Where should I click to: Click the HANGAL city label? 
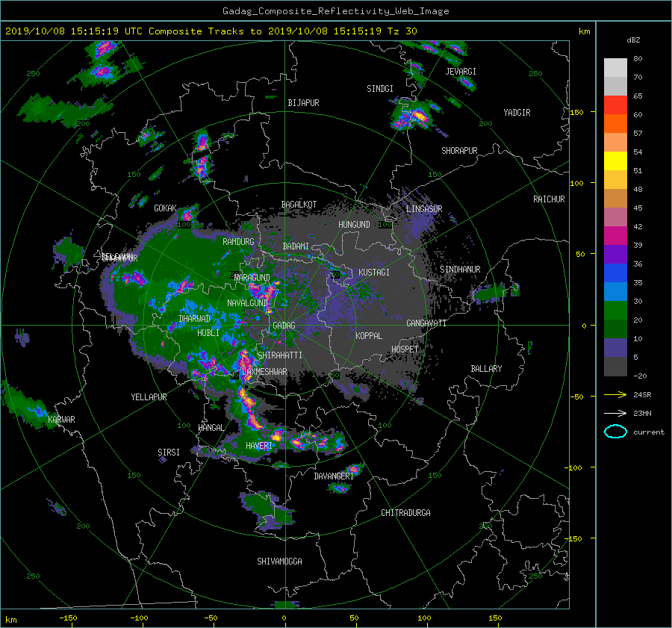(x=211, y=428)
